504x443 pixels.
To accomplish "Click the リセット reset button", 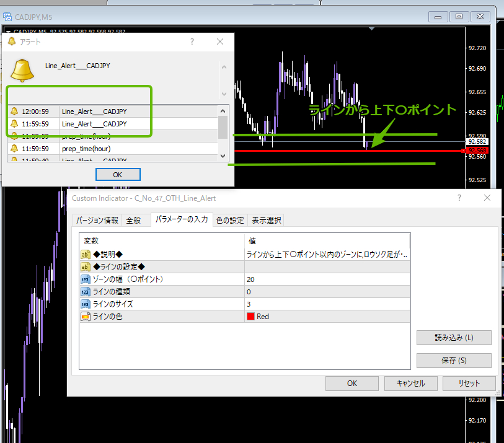I will click(469, 384).
